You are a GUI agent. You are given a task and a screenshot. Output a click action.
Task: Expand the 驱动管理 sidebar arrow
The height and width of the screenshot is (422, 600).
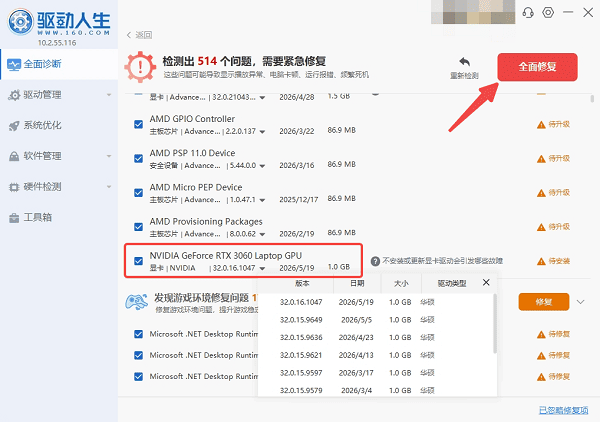click(x=109, y=95)
